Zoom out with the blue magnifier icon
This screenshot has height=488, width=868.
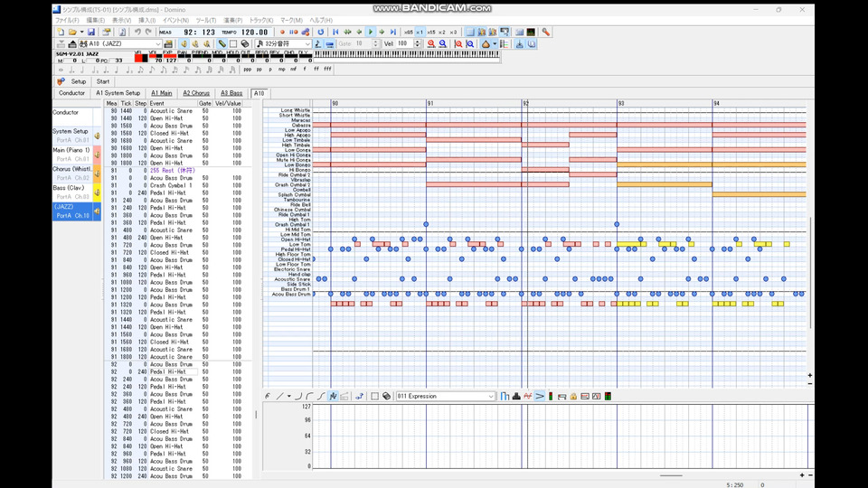pyautogui.click(x=443, y=43)
